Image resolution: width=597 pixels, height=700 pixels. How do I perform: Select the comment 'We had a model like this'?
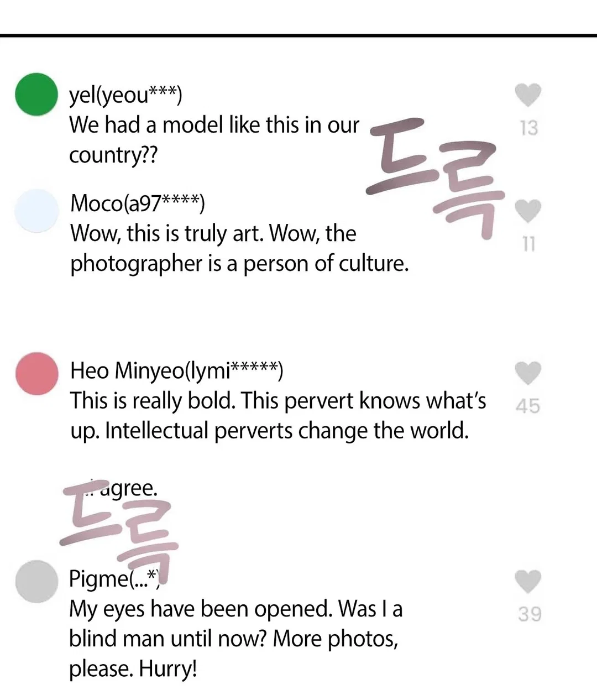coord(214,140)
